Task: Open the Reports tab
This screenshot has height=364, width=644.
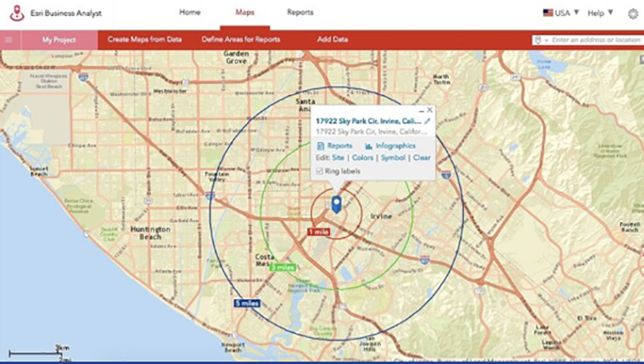Action: 300,13
